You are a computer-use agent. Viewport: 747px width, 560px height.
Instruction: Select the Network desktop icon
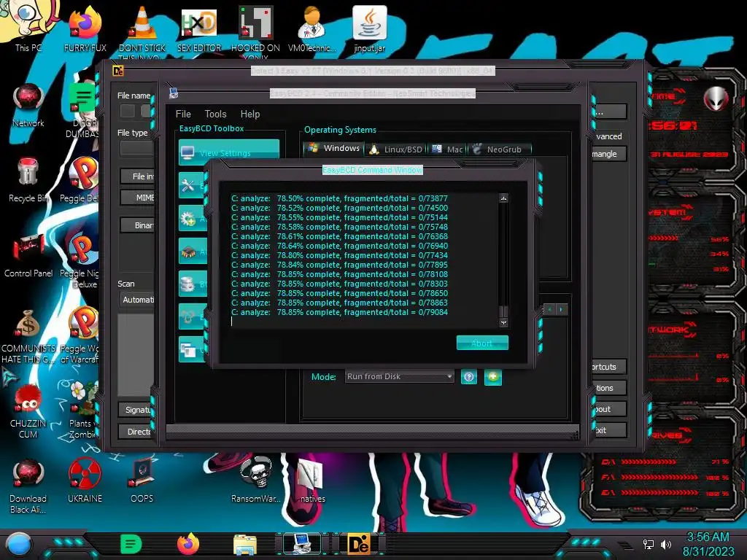click(x=28, y=105)
